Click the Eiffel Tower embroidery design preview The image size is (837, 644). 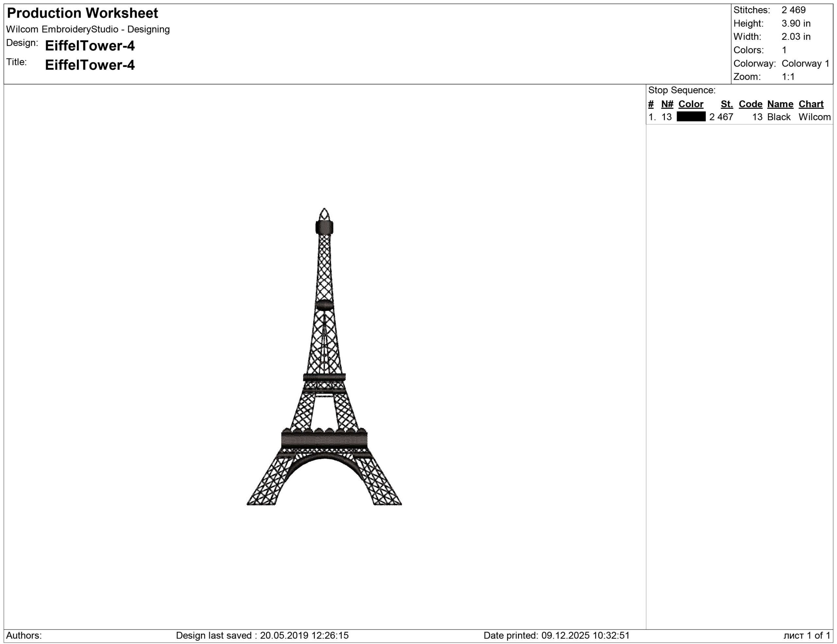pyautogui.click(x=324, y=356)
